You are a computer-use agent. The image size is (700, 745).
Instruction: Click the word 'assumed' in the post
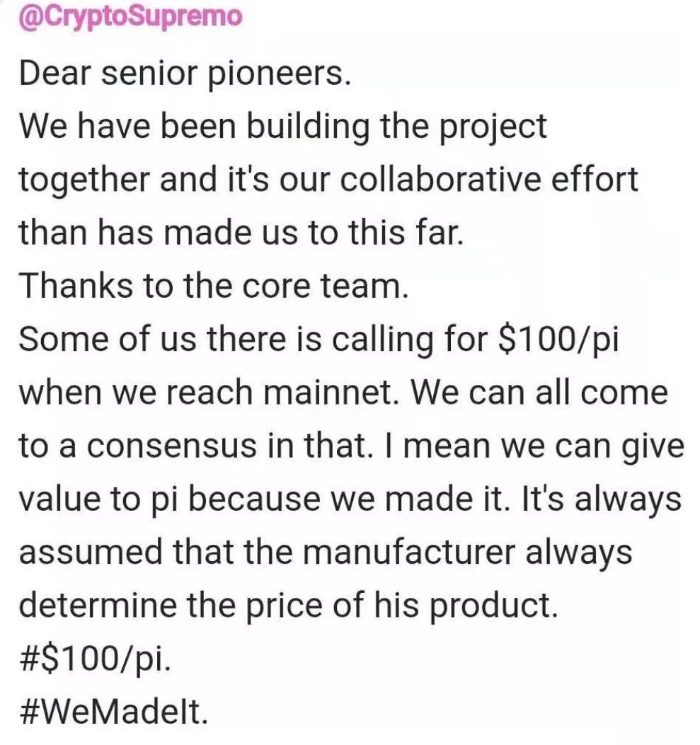91,552
